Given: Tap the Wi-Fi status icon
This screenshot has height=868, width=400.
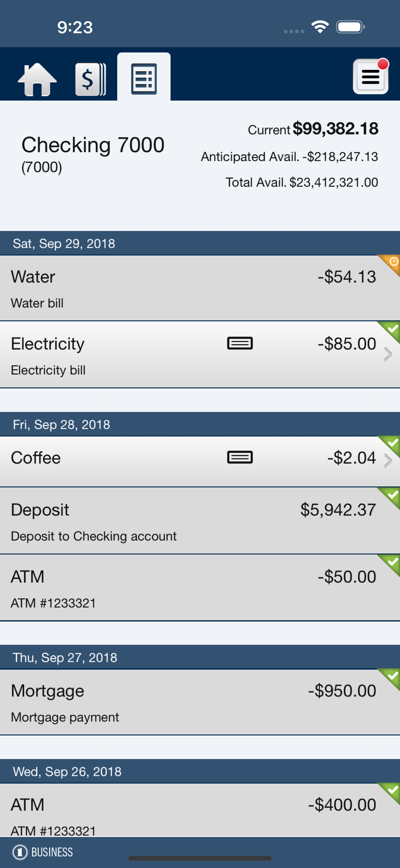Looking at the screenshot, I should (x=320, y=27).
